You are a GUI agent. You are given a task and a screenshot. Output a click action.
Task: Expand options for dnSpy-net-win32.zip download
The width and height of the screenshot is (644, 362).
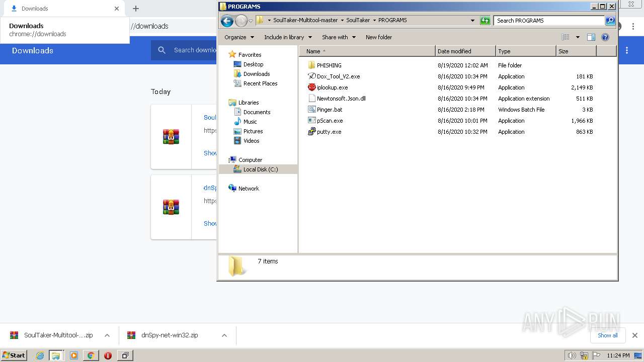tap(224, 335)
